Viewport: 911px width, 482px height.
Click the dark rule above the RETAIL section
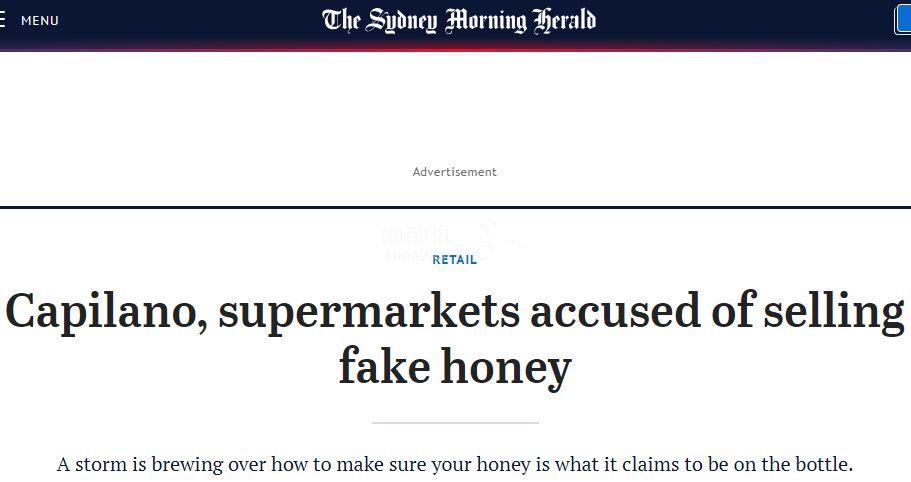coord(455,207)
